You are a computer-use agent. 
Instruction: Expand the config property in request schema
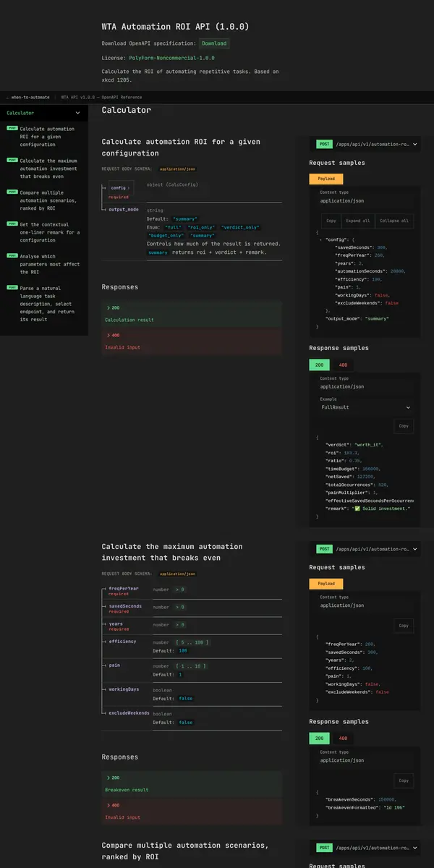click(120, 188)
